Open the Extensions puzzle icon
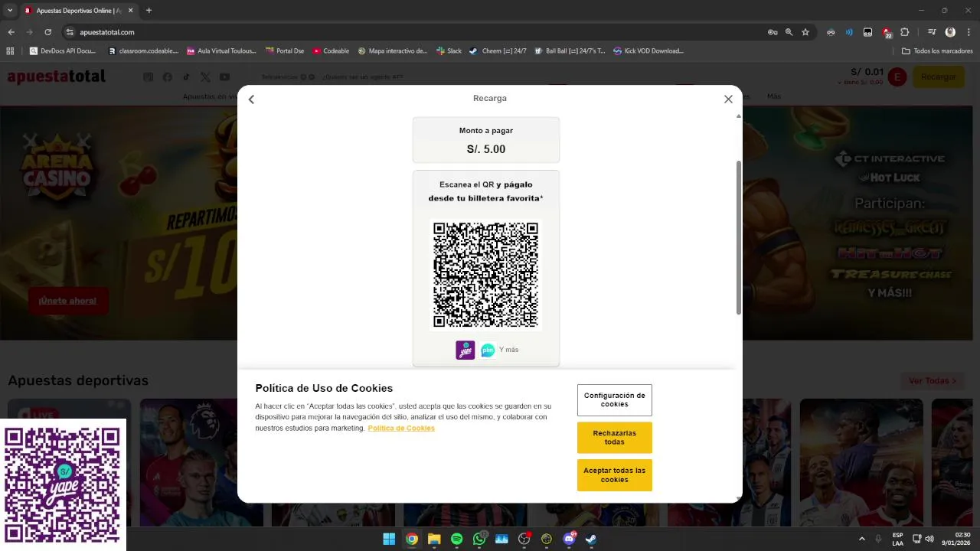 coord(905,32)
